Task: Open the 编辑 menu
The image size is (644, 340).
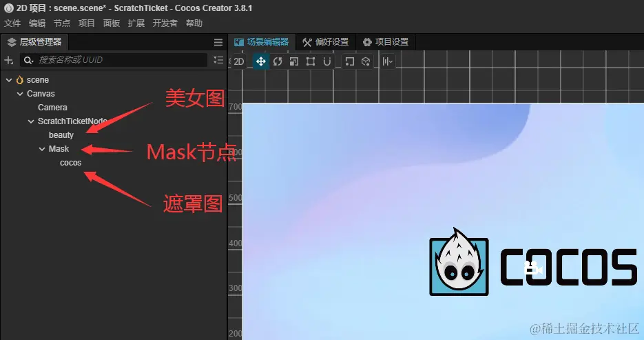Action: pyautogui.click(x=37, y=23)
